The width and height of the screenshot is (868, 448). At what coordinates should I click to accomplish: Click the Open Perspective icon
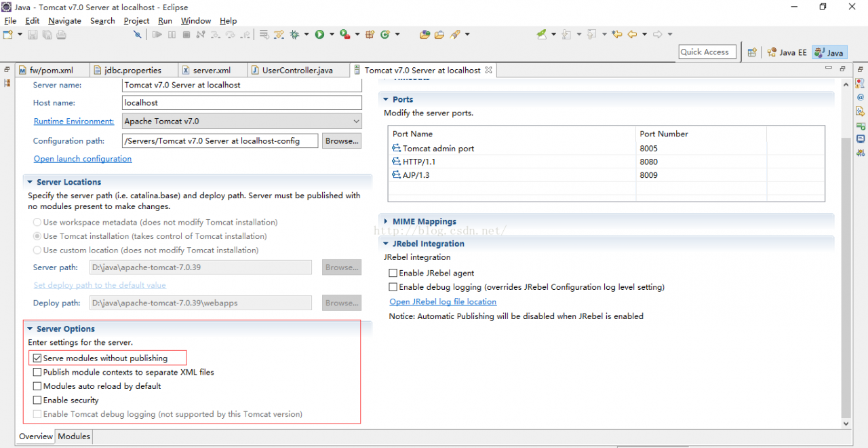coord(751,52)
